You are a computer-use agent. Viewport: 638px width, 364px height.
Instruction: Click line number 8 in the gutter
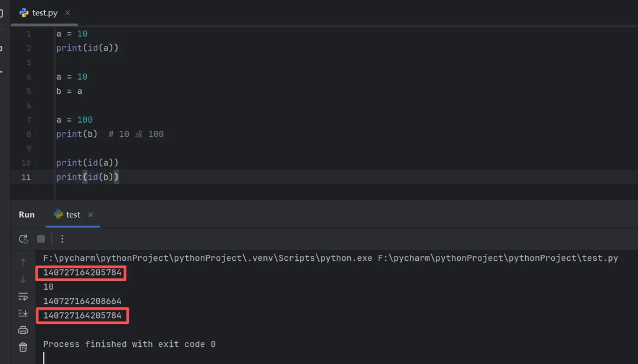tap(28, 134)
